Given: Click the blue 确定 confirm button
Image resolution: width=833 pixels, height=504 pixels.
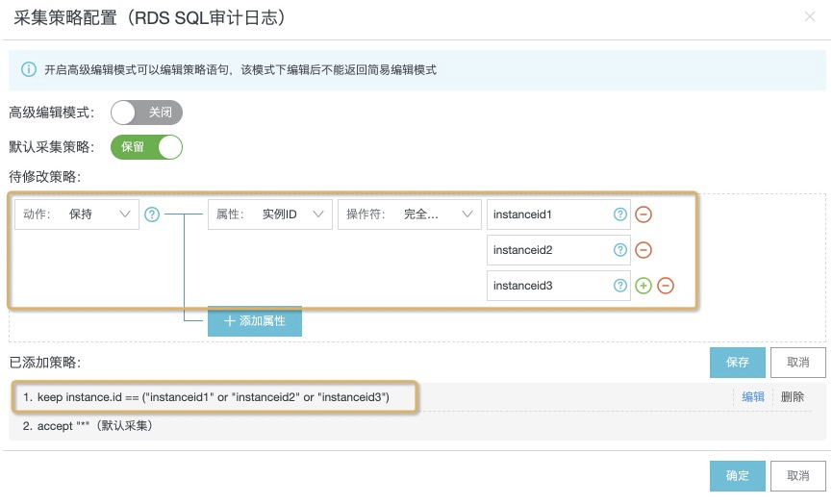Looking at the screenshot, I should [x=738, y=476].
